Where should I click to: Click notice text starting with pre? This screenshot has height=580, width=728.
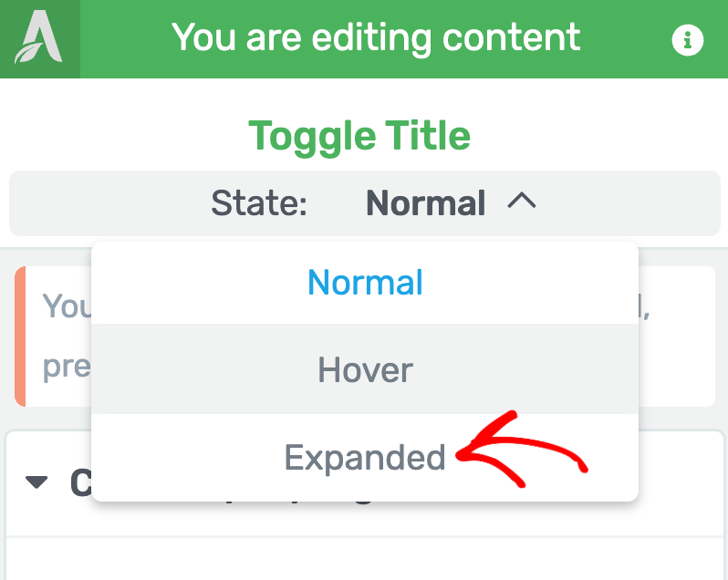(67, 368)
